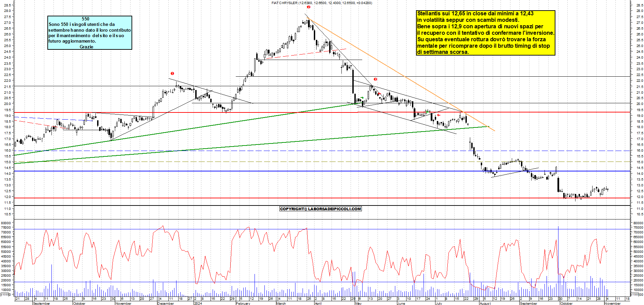Click 'futuro aggiornamento.' line in cyan box
This screenshot has width=644, height=305.
(72, 41)
